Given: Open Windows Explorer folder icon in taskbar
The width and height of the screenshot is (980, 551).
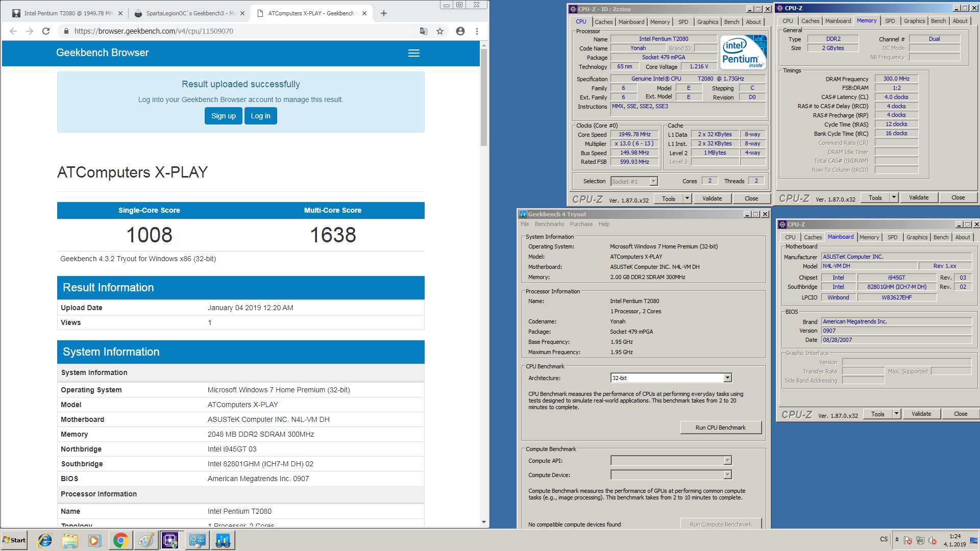Looking at the screenshot, I should click(x=70, y=540).
